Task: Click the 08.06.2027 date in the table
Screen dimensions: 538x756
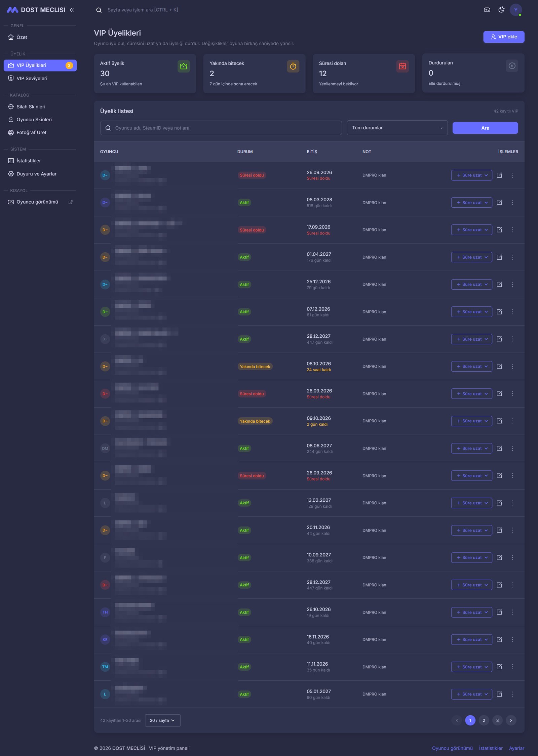Action: (319, 446)
